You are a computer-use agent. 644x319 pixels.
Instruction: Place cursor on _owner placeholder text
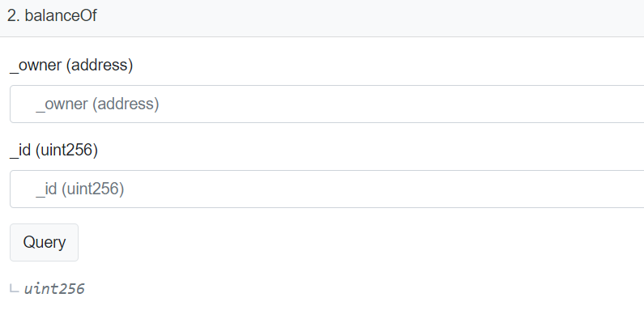coord(97,104)
